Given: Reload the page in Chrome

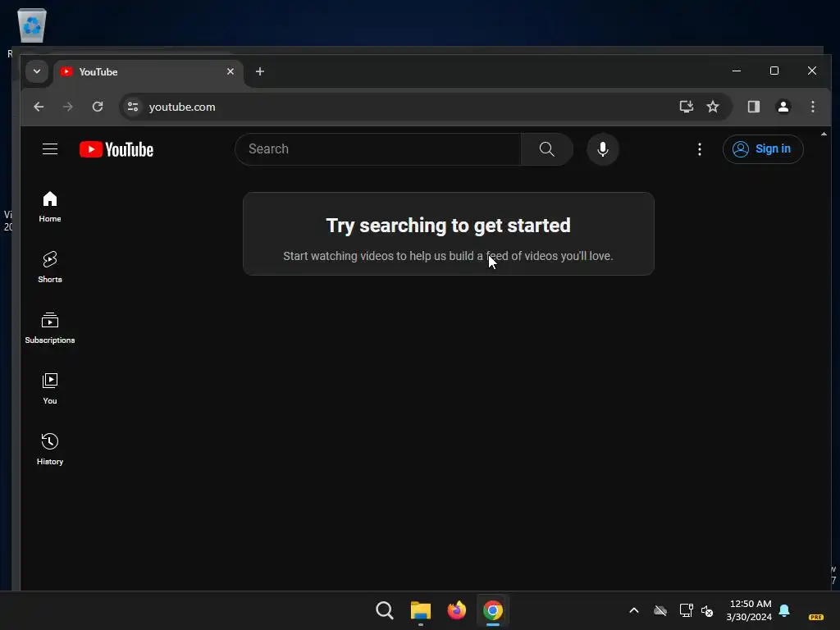Looking at the screenshot, I should [98, 107].
